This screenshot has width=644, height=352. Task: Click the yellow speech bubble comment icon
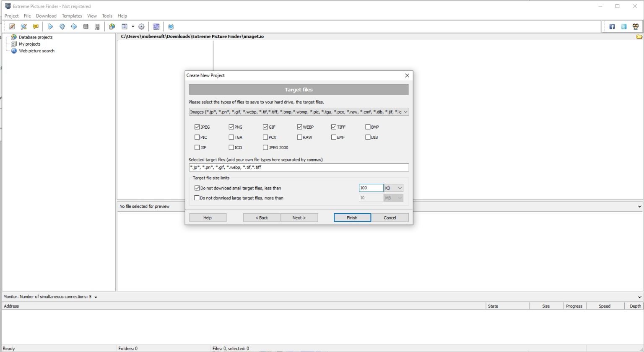(x=36, y=26)
